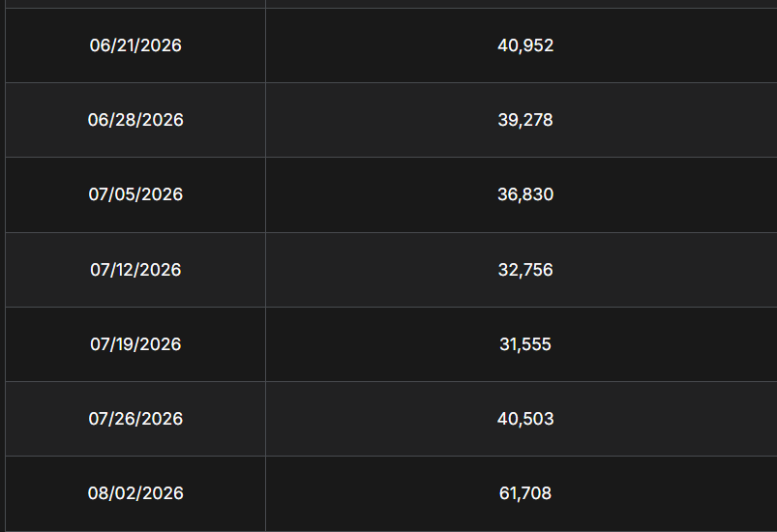The width and height of the screenshot is (777, 532).
Task: Click the value 40,952
Action: (525, 45)
